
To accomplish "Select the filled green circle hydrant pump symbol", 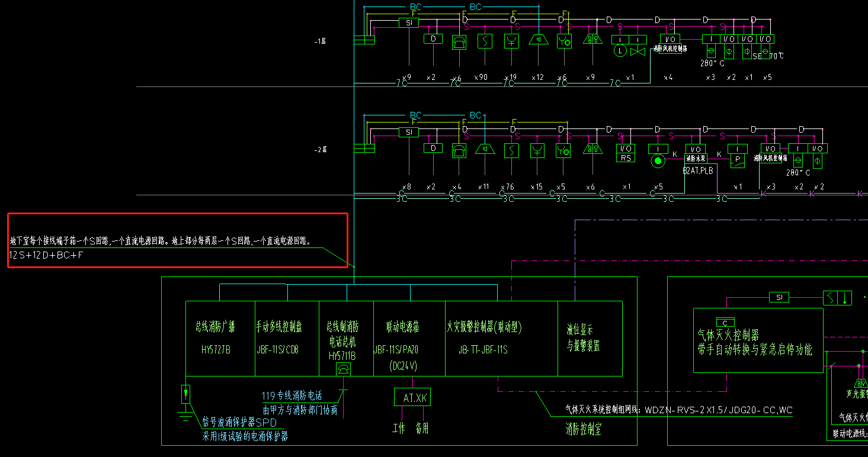I will tap(657, 160).
